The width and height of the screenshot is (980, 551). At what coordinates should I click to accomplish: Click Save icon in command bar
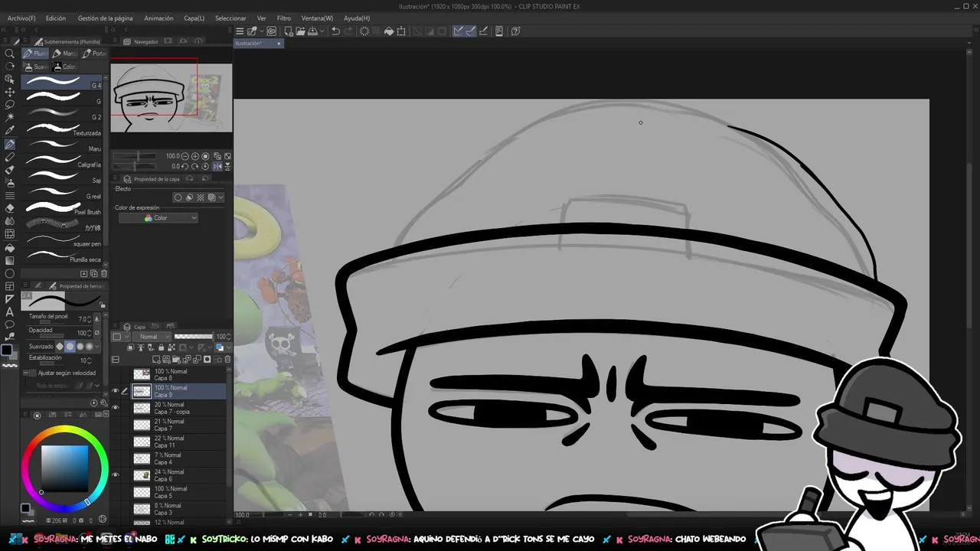[x=313, y=31]
